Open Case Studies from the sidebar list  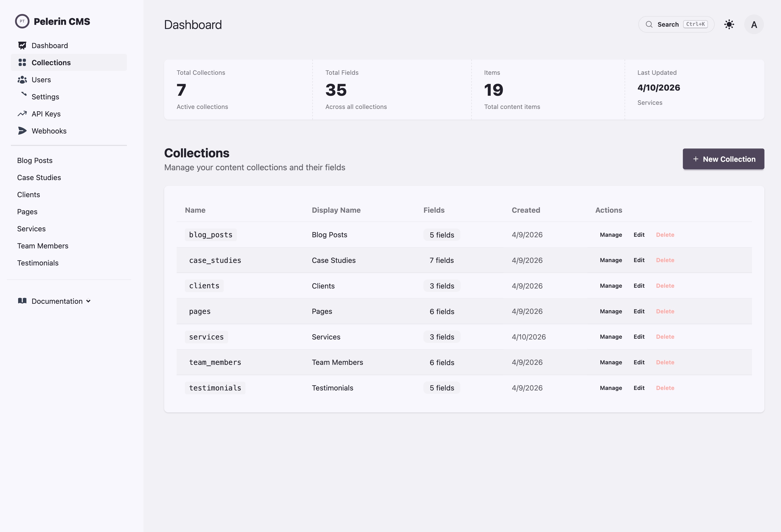tap(39, 177)
